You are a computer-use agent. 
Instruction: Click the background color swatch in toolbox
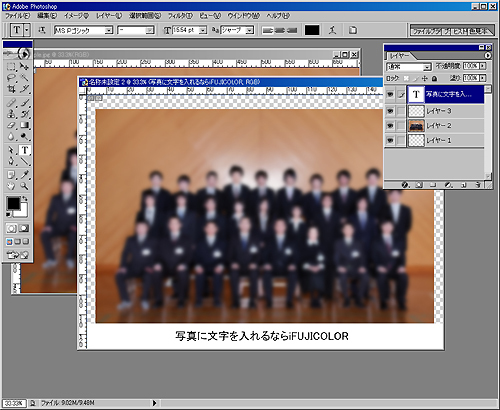(x=22, y=211)
